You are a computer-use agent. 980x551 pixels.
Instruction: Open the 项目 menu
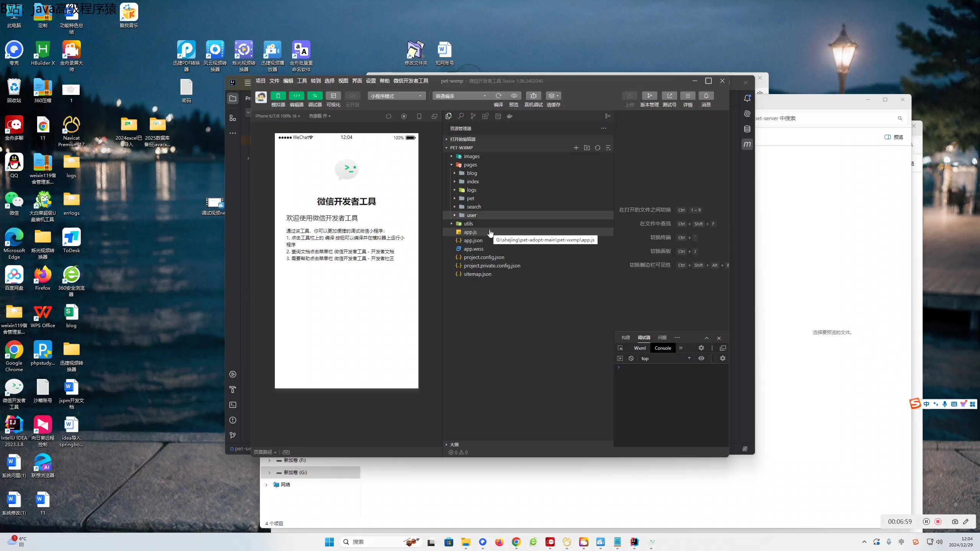click(x=261, y=81)
